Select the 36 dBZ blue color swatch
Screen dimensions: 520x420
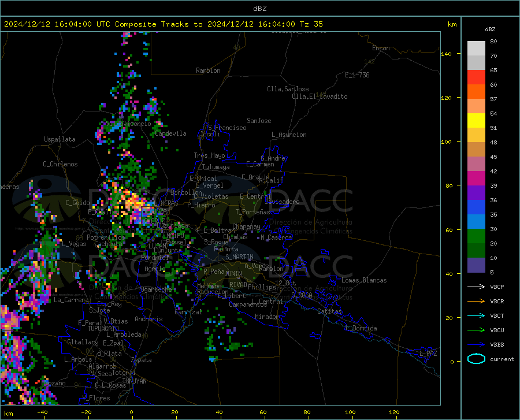pyautogui.click(x=476, y=207)
